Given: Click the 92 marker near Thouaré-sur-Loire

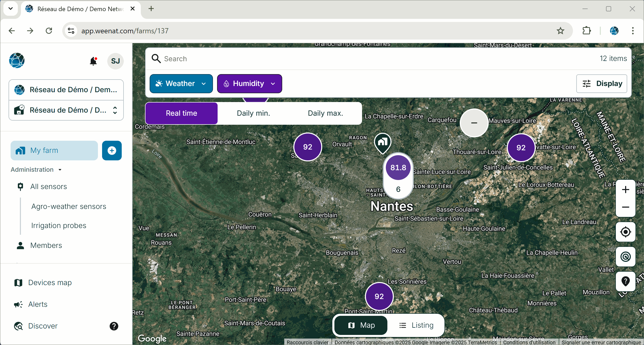Looking at the screenshot, I should (521, 148).
